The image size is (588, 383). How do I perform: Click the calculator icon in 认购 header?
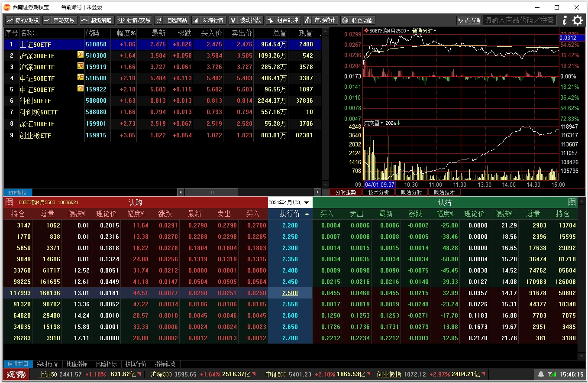coord(9,202)
